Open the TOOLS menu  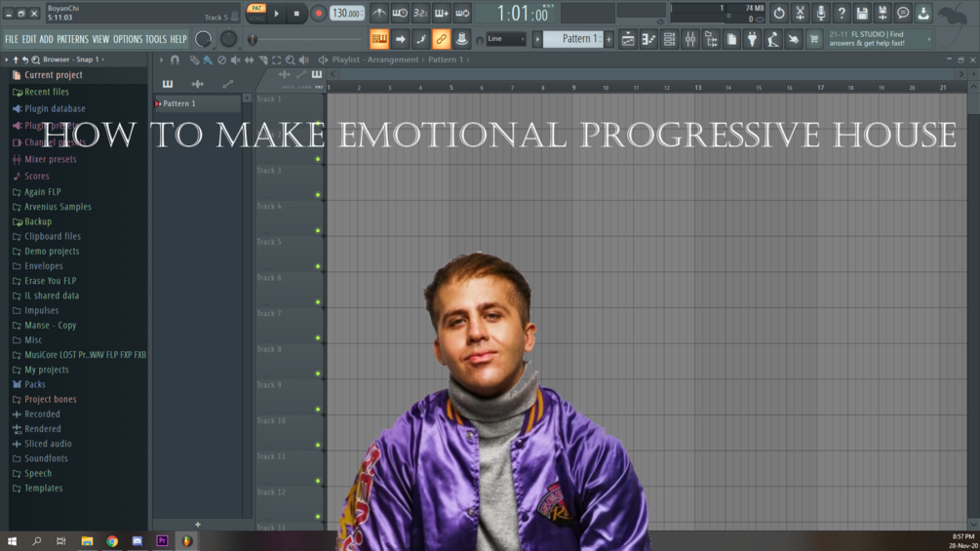tap(156, 39)
